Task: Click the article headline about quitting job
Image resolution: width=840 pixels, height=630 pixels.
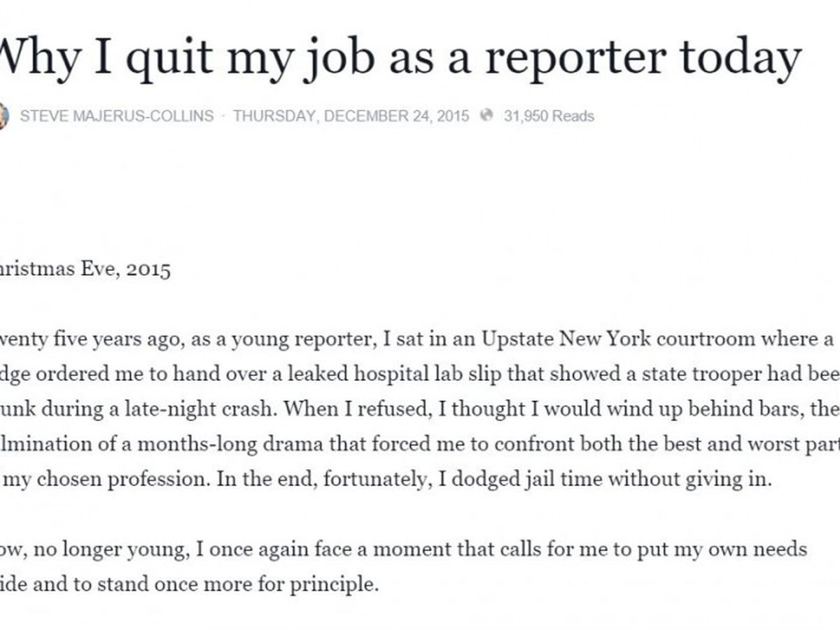Action: pyautogui.click(x=399, y=57)
